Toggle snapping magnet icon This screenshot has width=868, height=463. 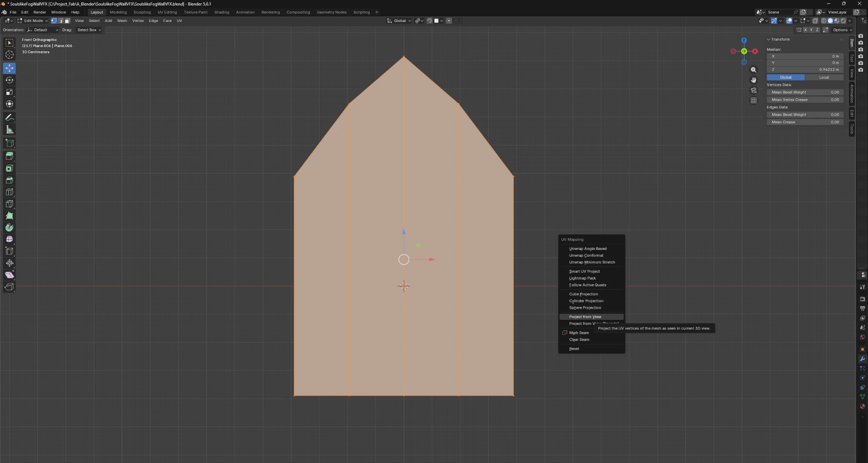429,21
